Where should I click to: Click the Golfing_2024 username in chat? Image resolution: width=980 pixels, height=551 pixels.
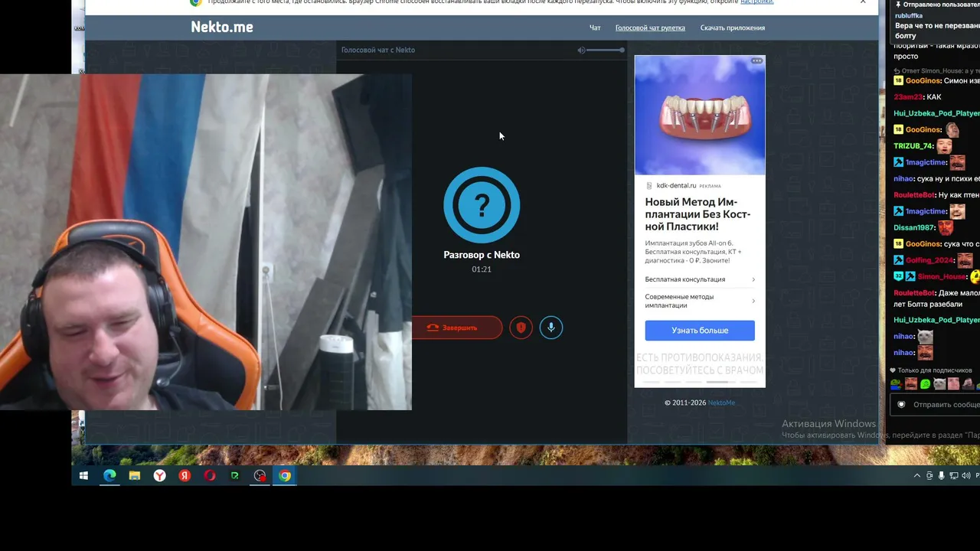point(927,261)
